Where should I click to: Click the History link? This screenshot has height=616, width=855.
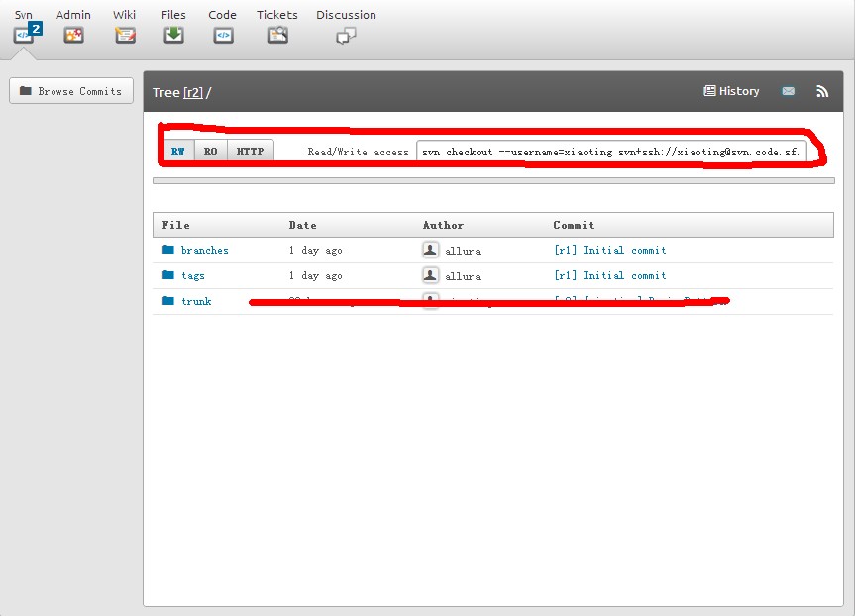click(731, 91)
